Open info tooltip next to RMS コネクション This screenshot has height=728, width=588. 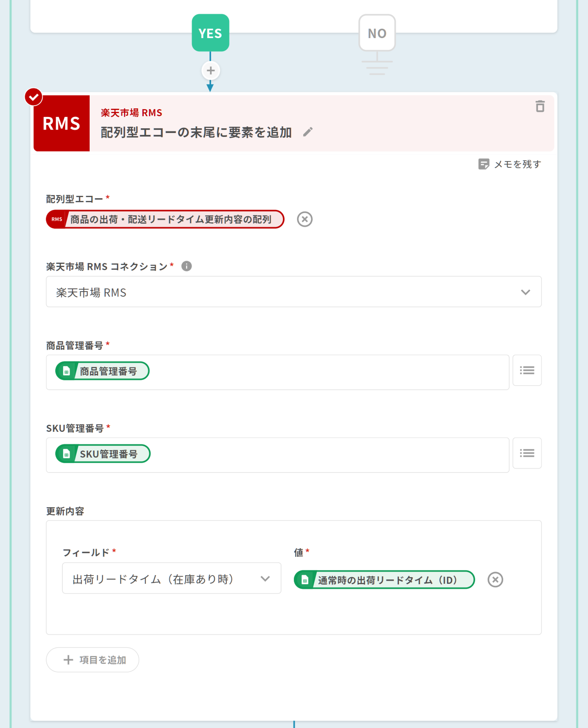(186, 266)
